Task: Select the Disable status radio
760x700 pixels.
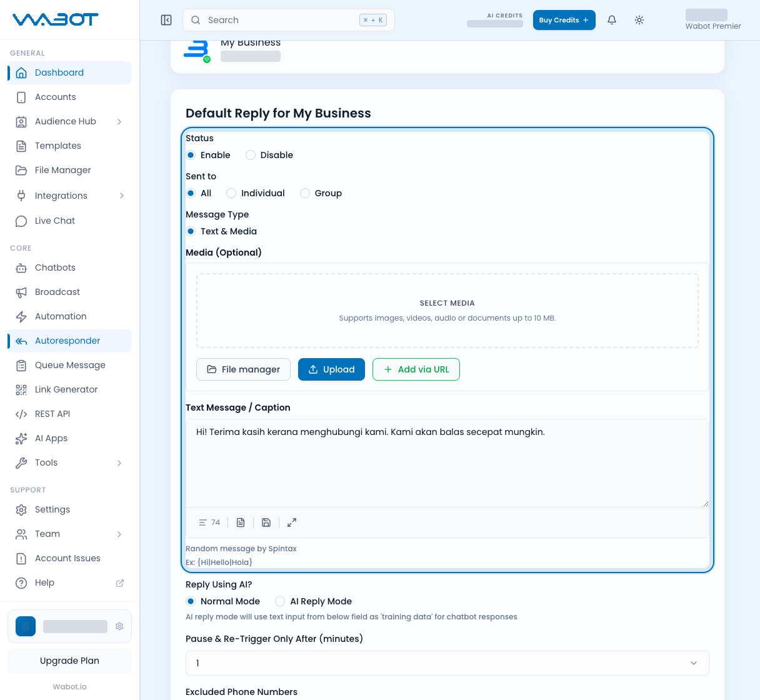Action: point(251,155)
